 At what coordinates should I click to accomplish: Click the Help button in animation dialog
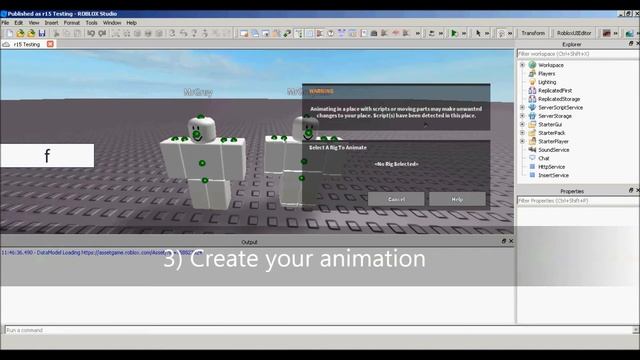[x=457, y=199]
